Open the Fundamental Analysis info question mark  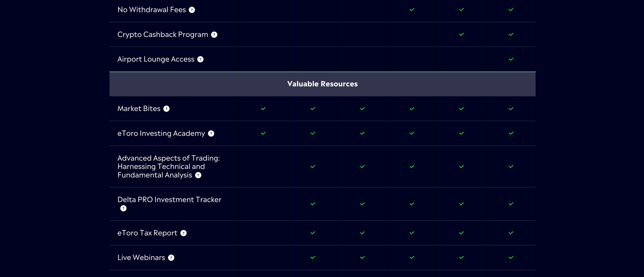(198, 175)
